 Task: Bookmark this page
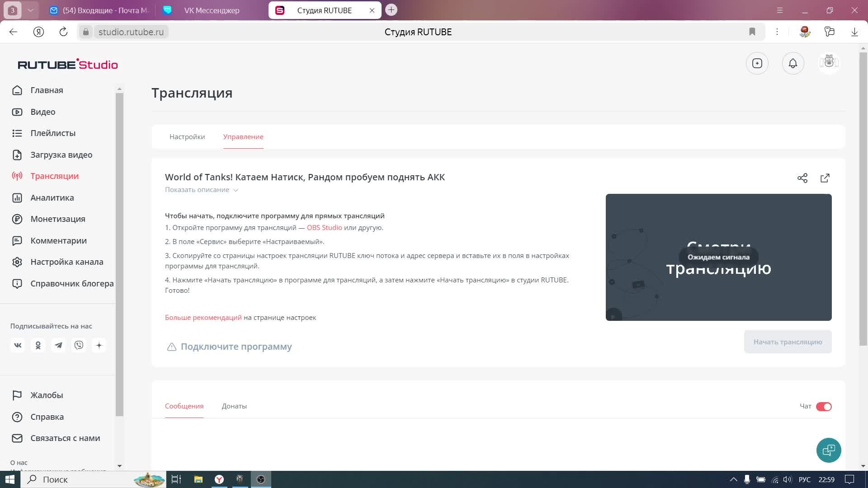[x=752, y=32]
